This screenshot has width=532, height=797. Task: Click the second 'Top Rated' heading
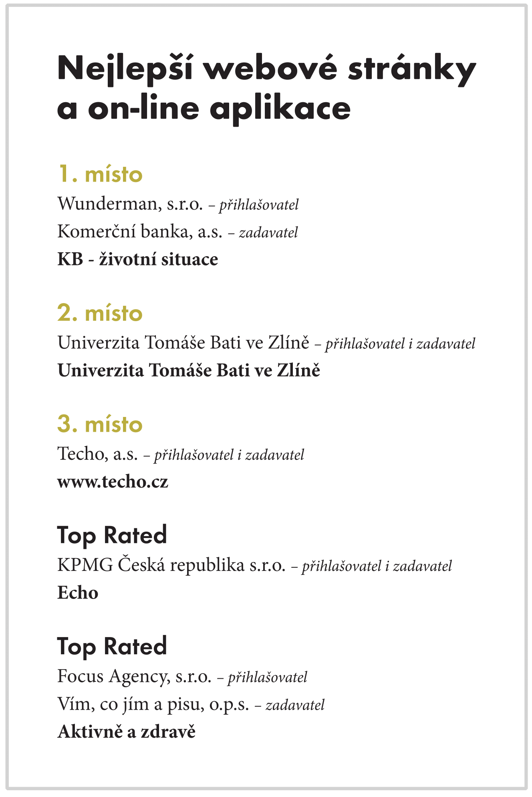click(x=112, y=647)
